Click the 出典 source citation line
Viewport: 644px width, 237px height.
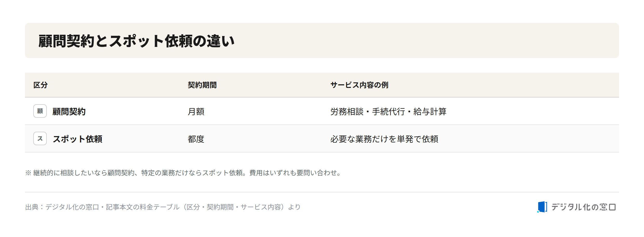pos(163,207)
